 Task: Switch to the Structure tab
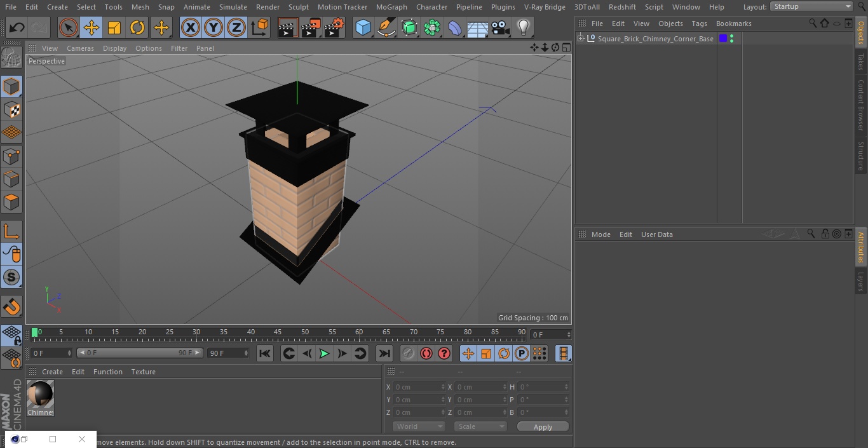point(861,156)
